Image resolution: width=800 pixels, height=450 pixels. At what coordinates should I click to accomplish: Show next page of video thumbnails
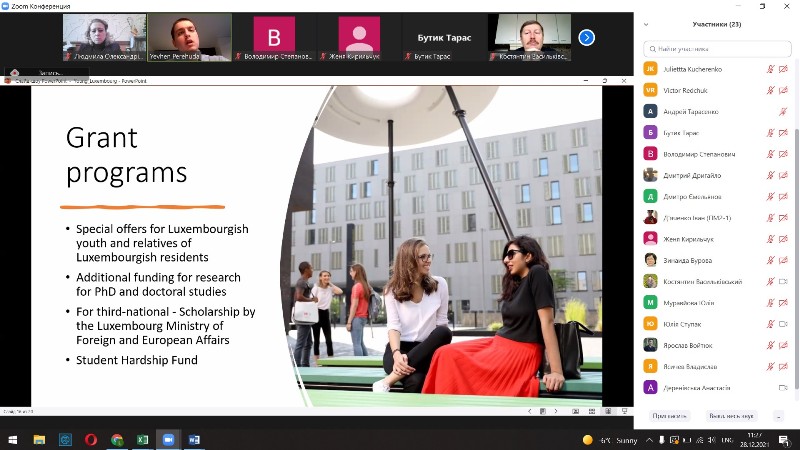[587, 37]
